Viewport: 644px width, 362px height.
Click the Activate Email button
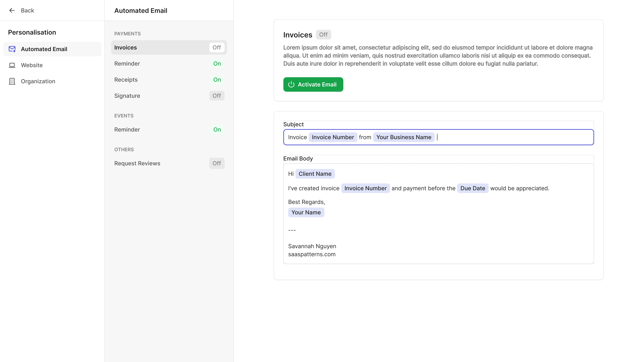(x=313, y=84)
